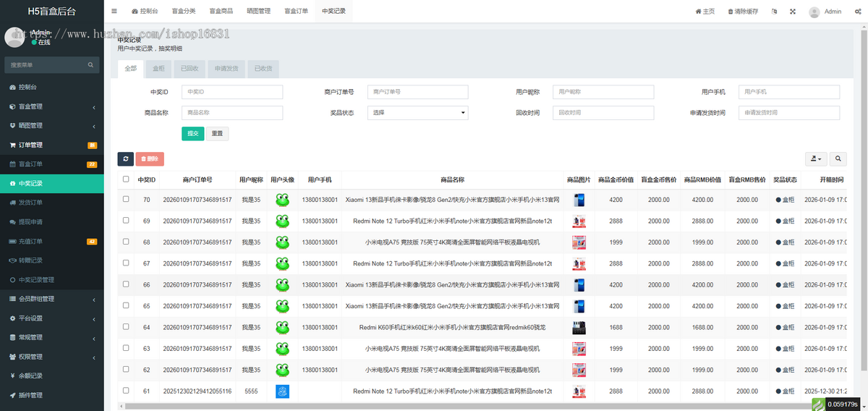
Task: Click the 主页 home link
Action: tap(705, 12)
